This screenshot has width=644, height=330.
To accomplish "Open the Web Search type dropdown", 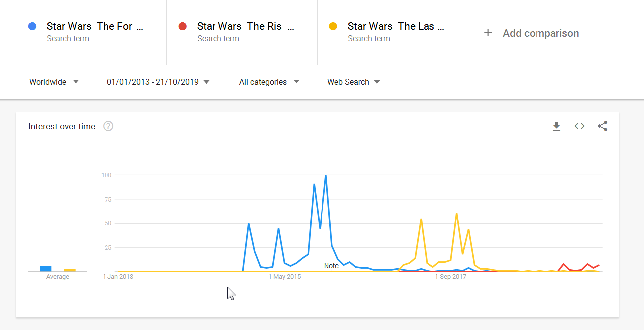I will [x=354, y=82].
